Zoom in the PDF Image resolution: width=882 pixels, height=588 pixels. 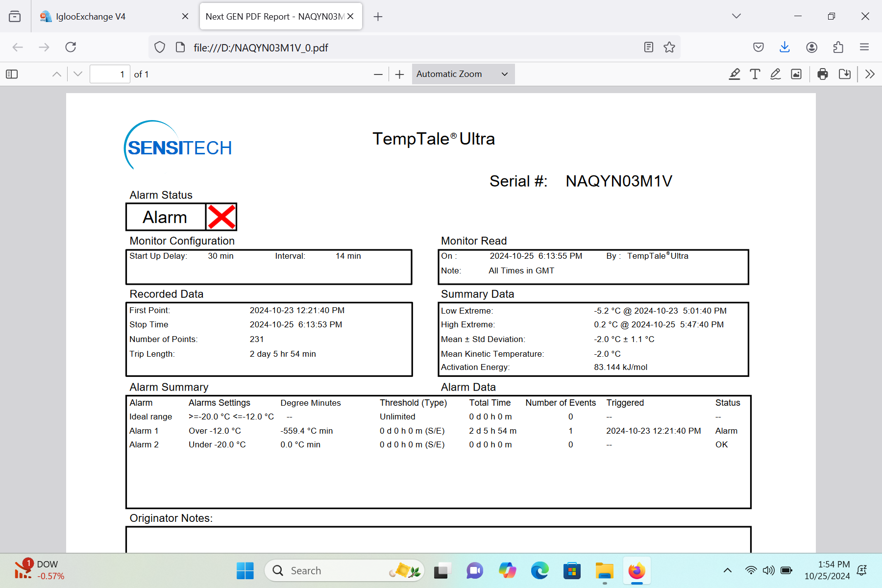point(400,74)
